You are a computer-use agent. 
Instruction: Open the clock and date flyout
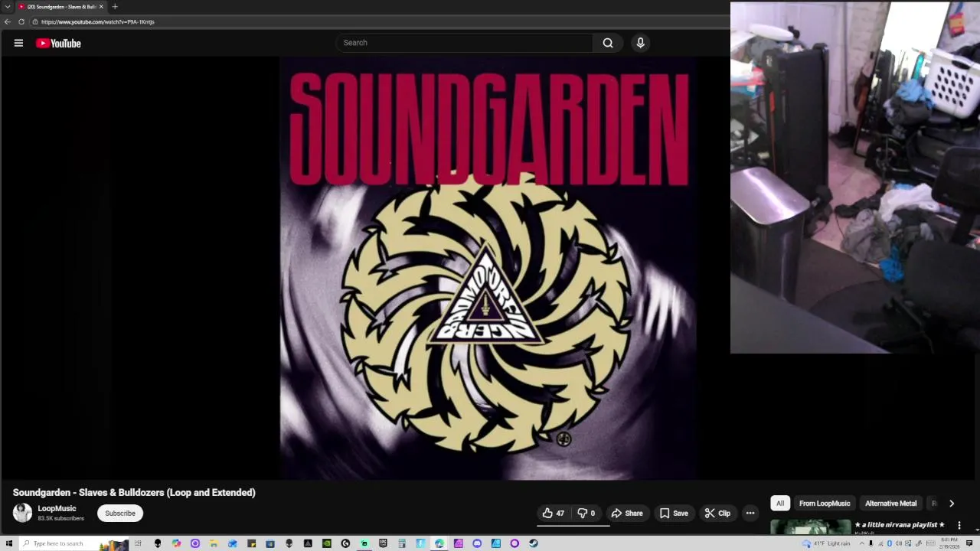coord(951,543)
